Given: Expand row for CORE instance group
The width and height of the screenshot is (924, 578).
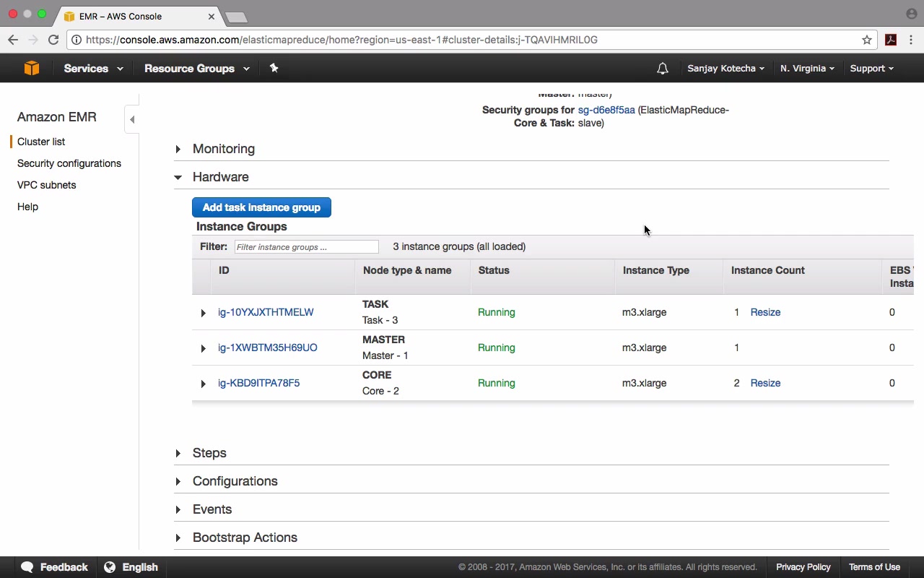Looking at the screenshot, I should click(x=204, y=384).
